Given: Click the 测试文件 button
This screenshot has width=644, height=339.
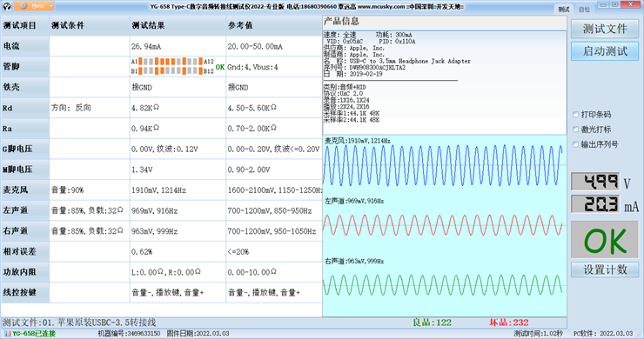Looking at the screenshot, I should point(605,29).
